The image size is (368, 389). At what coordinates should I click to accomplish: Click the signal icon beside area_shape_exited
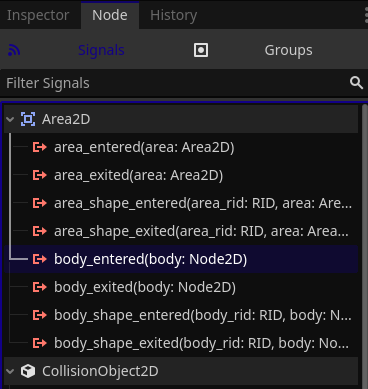click(x=40, y=231)
